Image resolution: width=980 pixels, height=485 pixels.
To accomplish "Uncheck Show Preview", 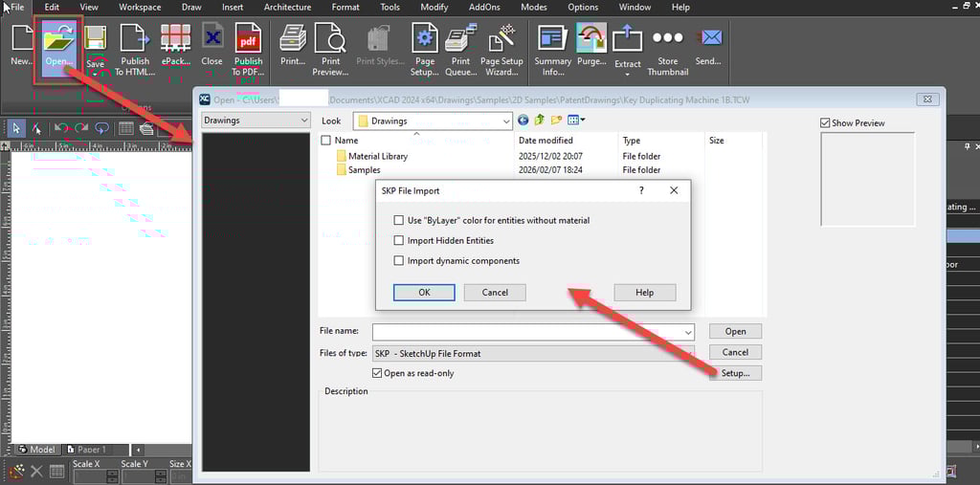I will pyautogui.click(x=824, y=123).
